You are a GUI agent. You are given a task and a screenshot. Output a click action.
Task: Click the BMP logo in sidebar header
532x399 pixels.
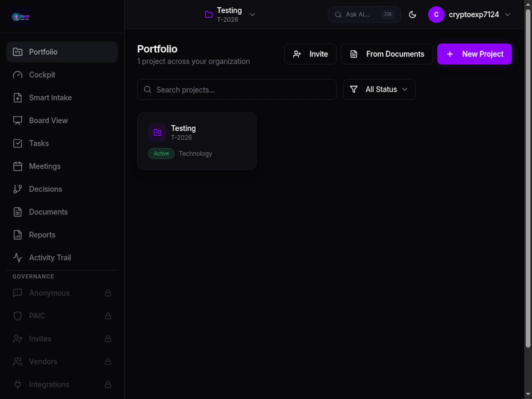21,17
